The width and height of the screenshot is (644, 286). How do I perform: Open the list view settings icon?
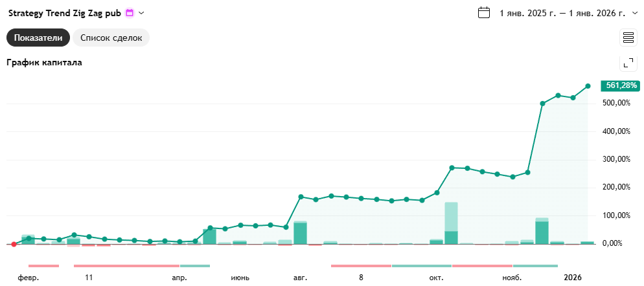point(628,38)
